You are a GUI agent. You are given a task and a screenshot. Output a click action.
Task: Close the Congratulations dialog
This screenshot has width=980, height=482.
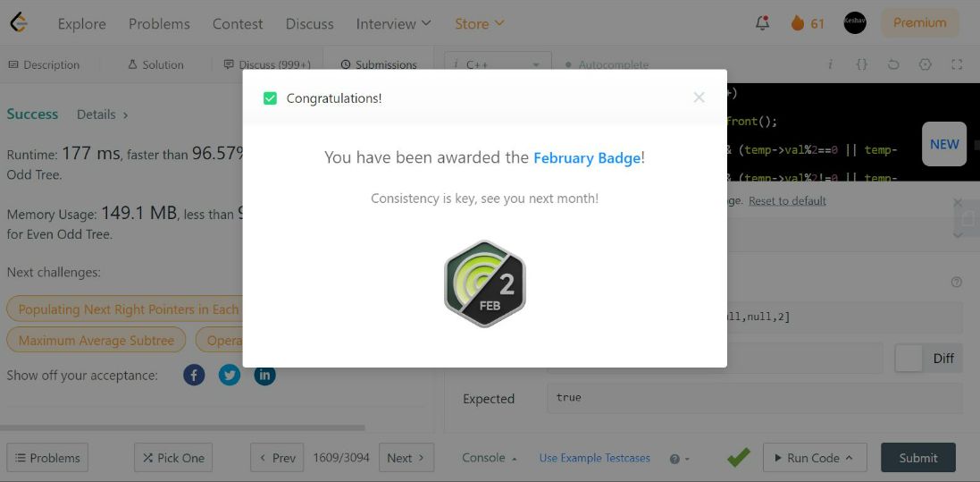pos(699,97)
